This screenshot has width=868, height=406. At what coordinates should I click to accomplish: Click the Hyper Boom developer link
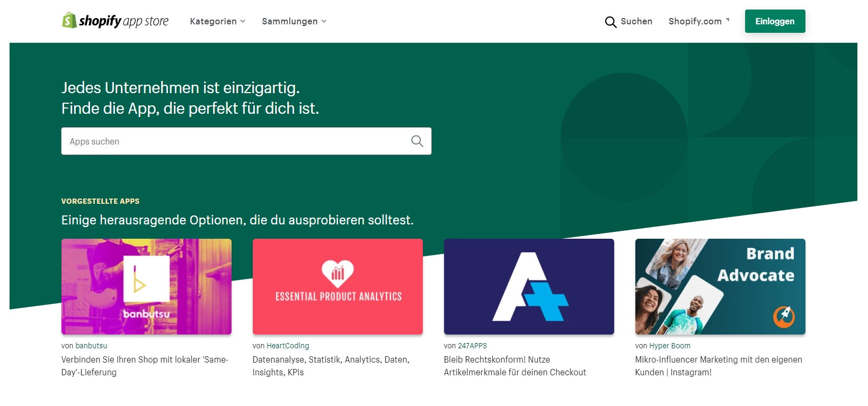[670, 346]
